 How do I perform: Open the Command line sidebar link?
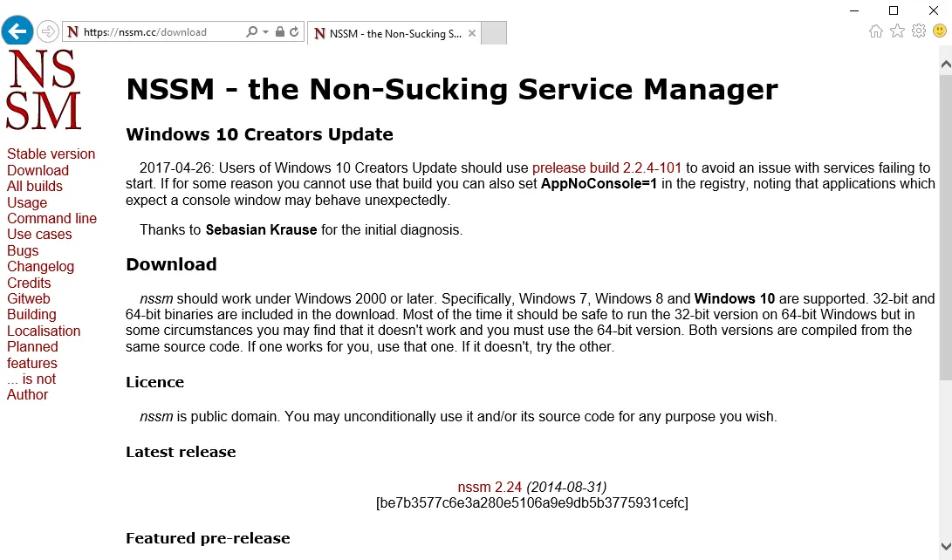pos(51,218)
